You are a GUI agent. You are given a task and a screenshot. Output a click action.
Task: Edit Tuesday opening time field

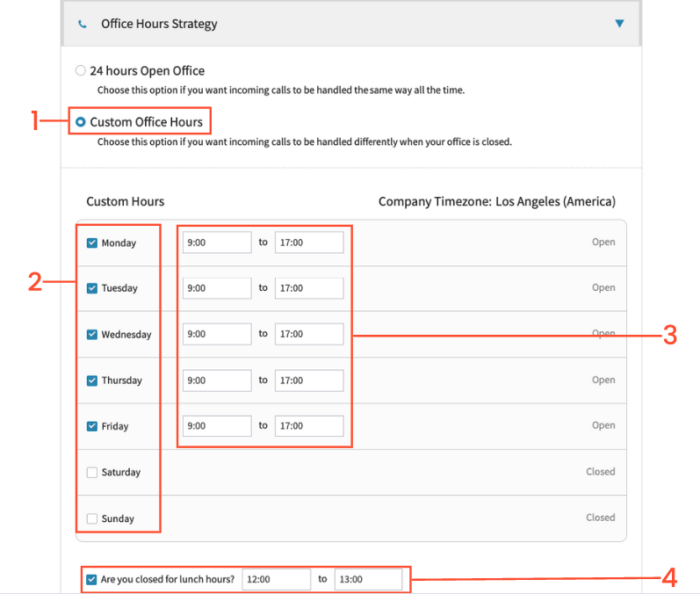click(217, 288)
